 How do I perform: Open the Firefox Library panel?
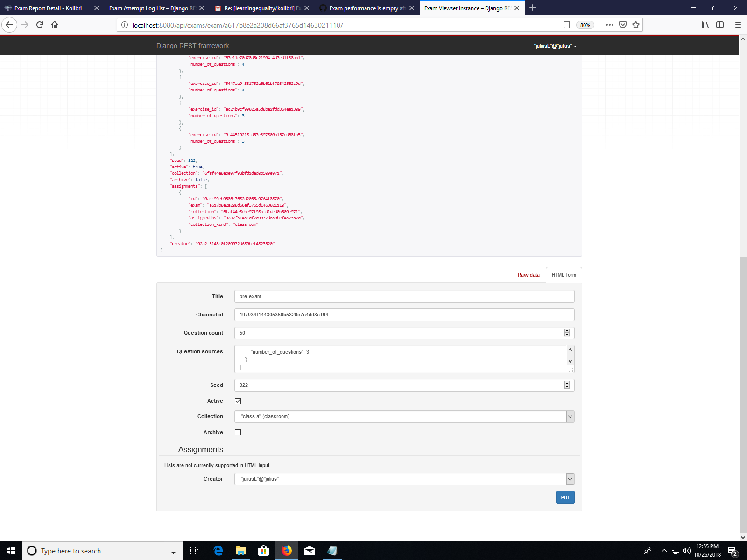(x=705, y=25)
